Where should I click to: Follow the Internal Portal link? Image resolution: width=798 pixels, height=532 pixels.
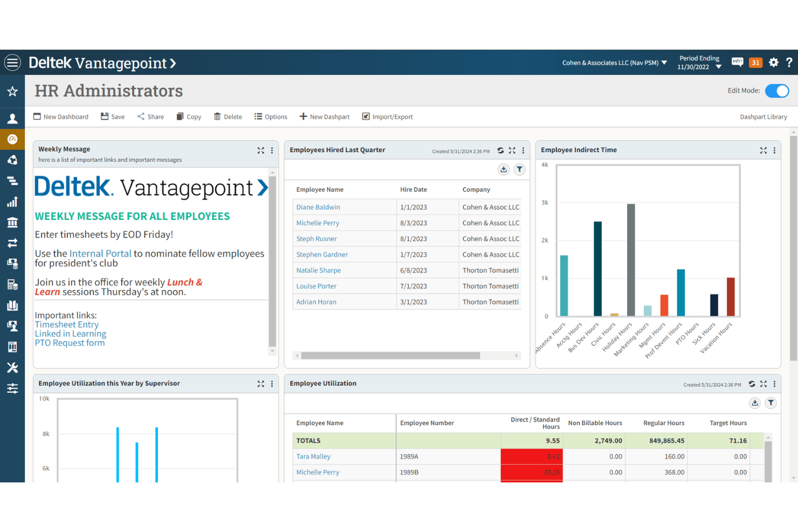coord(100,253)
